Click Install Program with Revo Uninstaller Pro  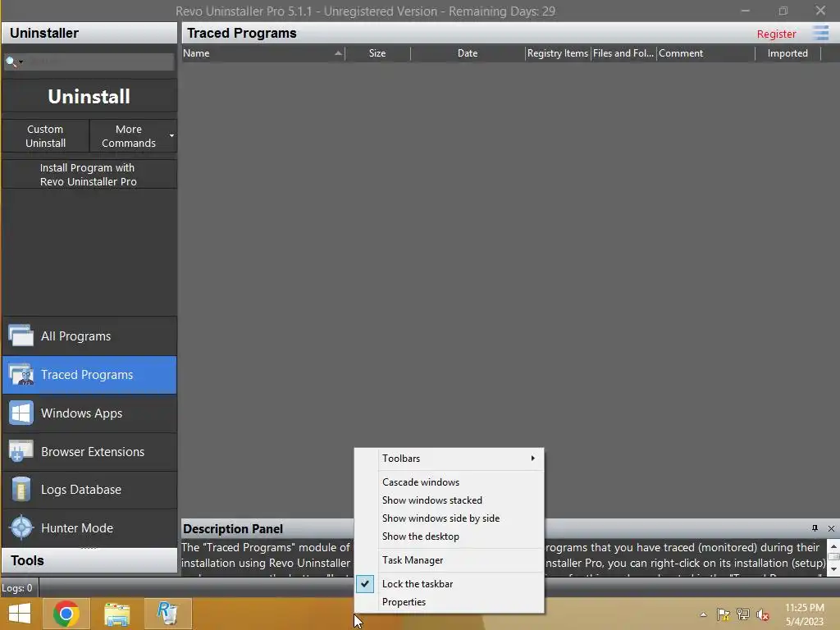pyautogui.click(x=89, y=175)
